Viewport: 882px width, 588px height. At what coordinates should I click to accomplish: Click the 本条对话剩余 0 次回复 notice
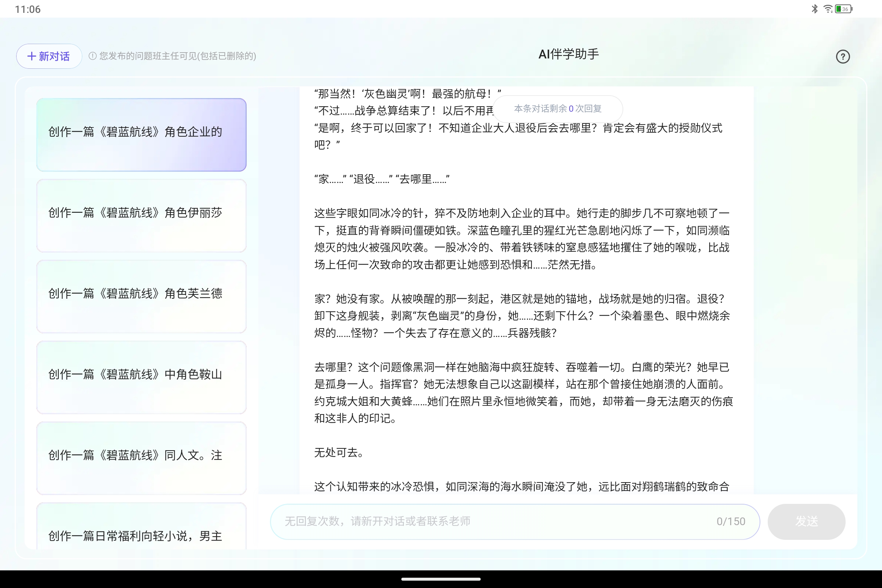coord(557,109)
